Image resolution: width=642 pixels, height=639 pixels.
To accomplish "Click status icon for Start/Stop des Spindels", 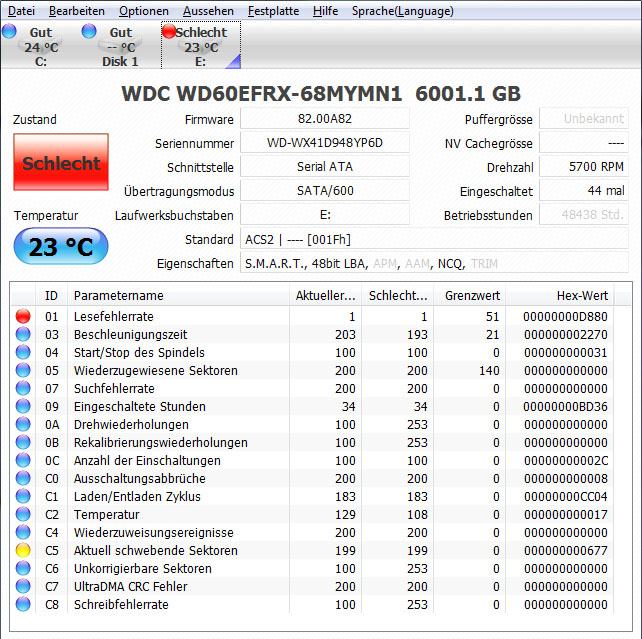I will pos(23,352).
